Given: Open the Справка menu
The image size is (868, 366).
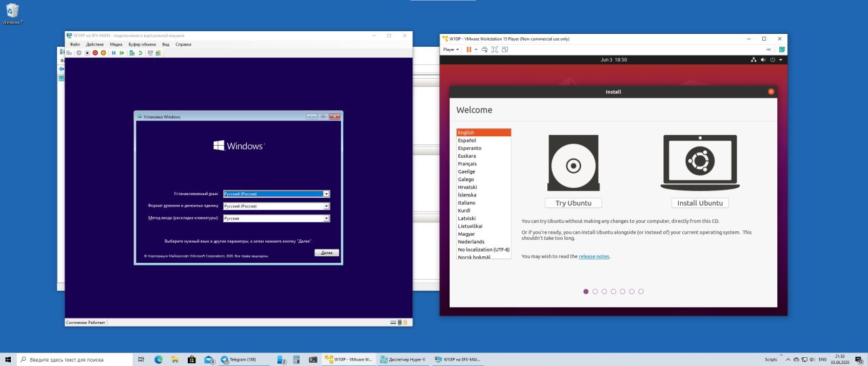Looking at the screenshot, I should (x=183, y=44).
